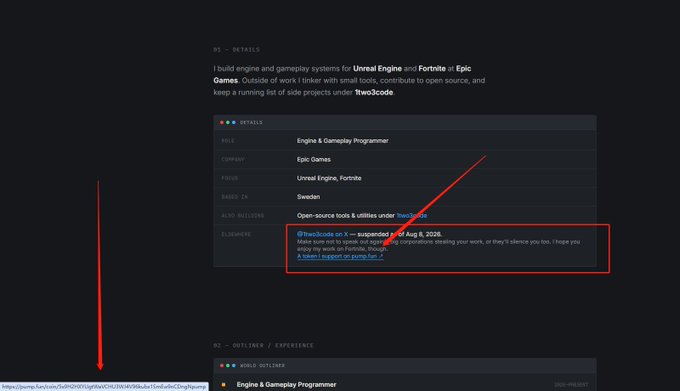The width and height of the screenshot is (680, 391).
Task: Click the ALSO BUILDING field label
Action: [242, 215]
